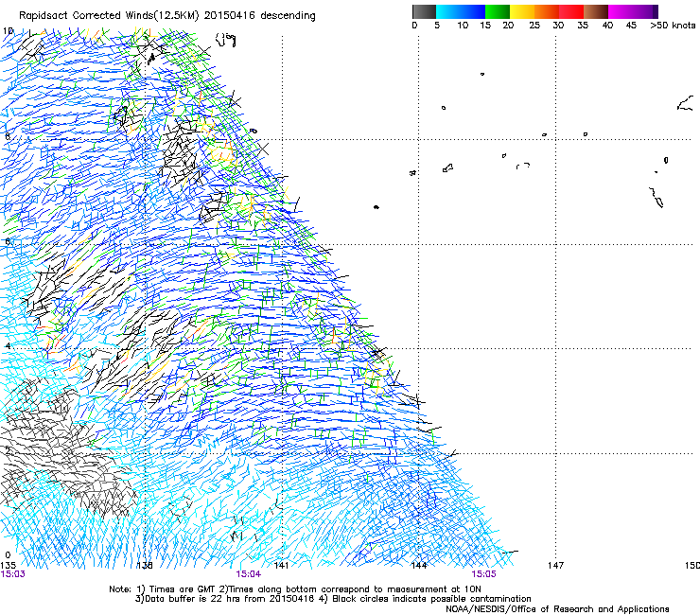
Task: Click the "20" label under the color bar
Action: 508,26
